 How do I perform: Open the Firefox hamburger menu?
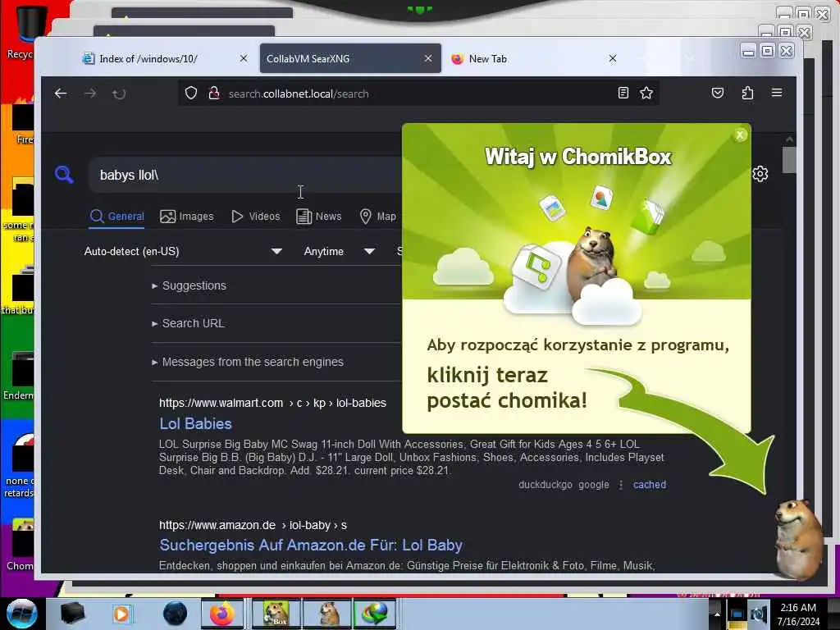(777, 93)
